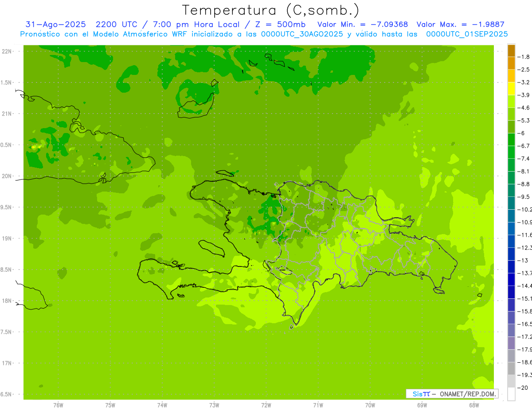
Task: Click the '76W' longitude label
Action: (58, 405)
